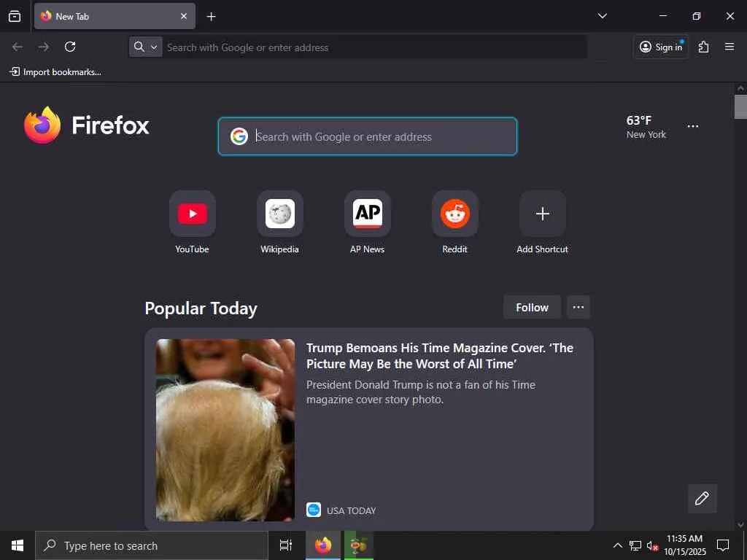Click the USA TODAY source icon

[314, 510]
